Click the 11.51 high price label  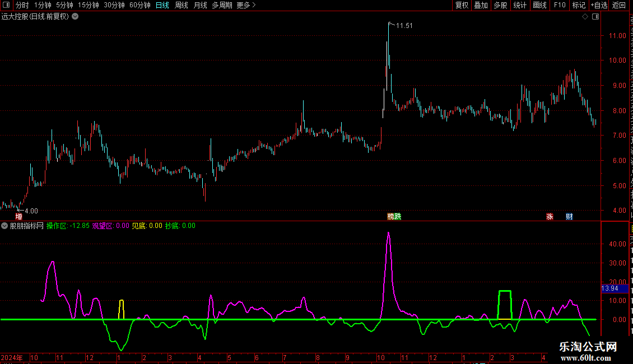click(404, 25)
